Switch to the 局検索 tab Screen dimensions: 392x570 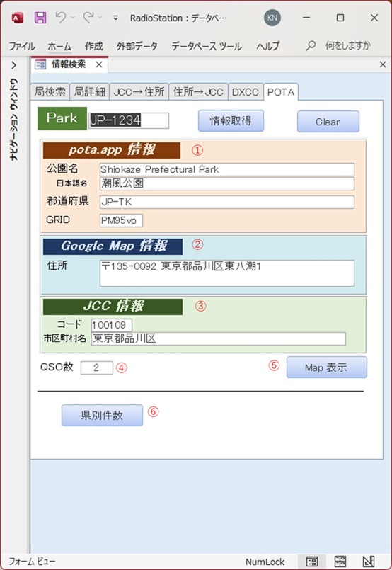tap(50, 91)
